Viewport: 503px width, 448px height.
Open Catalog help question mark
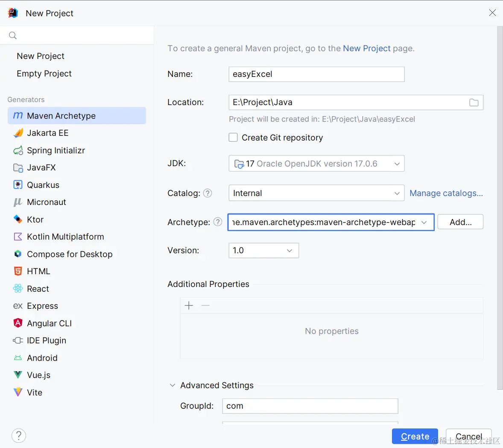(x=208, y=193)
